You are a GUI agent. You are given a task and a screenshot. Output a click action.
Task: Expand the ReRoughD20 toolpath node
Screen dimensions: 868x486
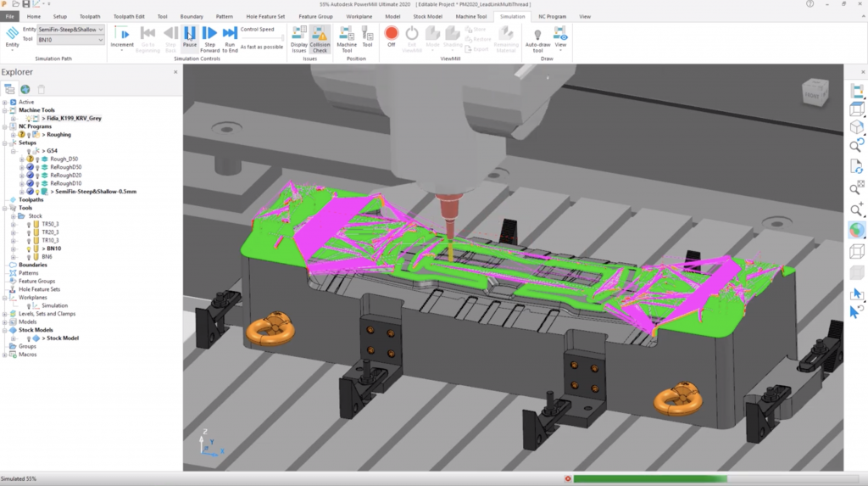pyautogui.click(x=21, y=175)
